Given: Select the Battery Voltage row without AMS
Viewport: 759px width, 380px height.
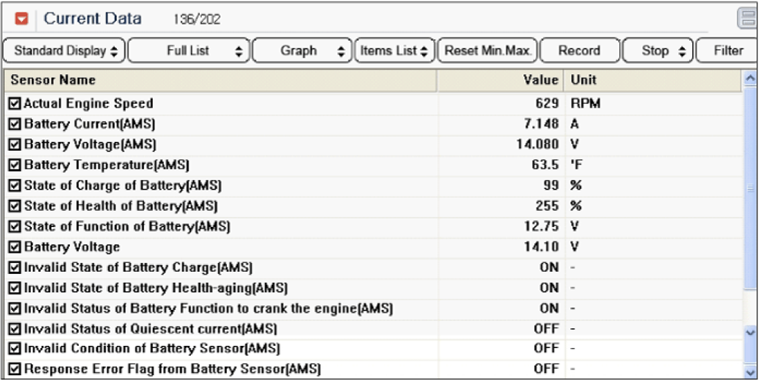Looking at the screenshot, I should pyautogui.click(x=374, y=247).
